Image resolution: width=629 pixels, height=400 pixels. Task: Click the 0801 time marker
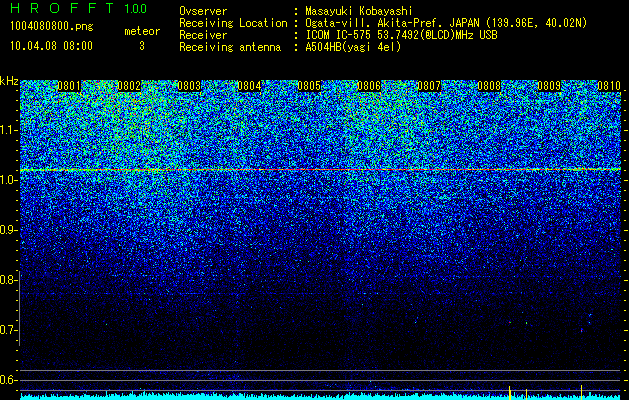pos(69,86)
